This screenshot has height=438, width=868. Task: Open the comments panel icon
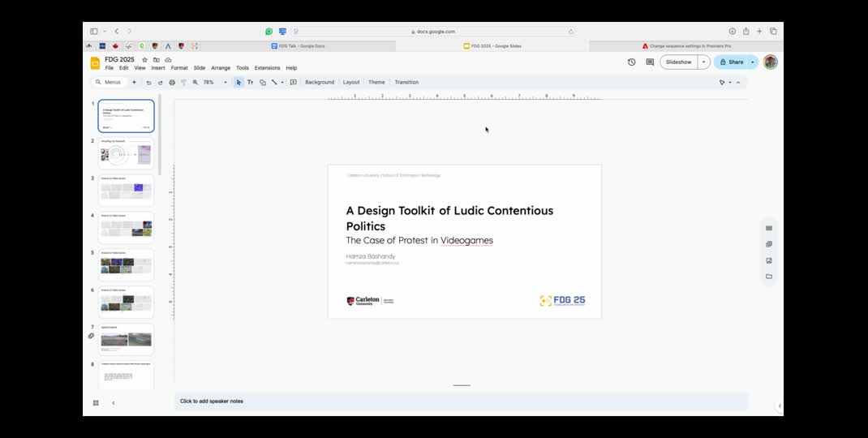(x=650, y=62)
